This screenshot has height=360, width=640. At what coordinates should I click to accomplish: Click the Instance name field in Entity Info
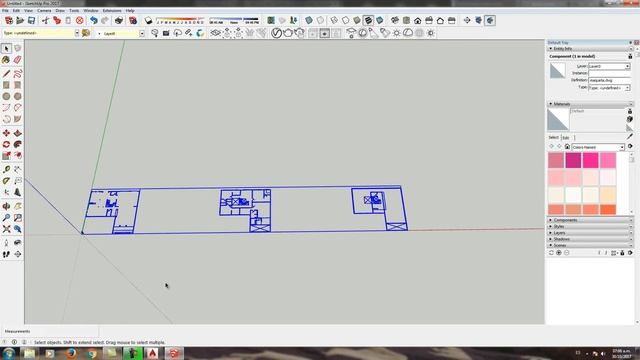609,73
